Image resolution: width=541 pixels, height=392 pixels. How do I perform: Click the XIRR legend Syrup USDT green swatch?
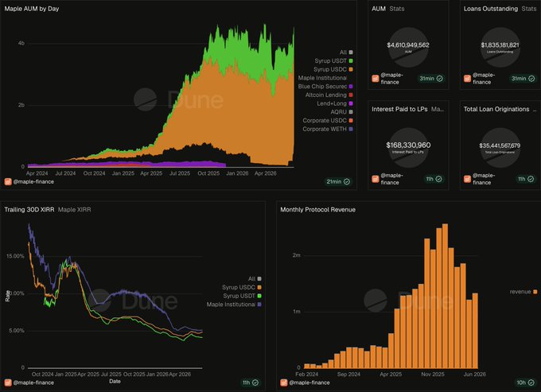(x=259, y=296)
